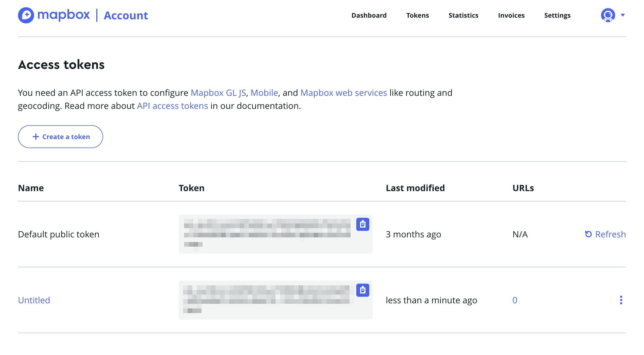Go to the Dashboard page
The height and width of the screenshot is (355, 644).
[x=369, y=16]
